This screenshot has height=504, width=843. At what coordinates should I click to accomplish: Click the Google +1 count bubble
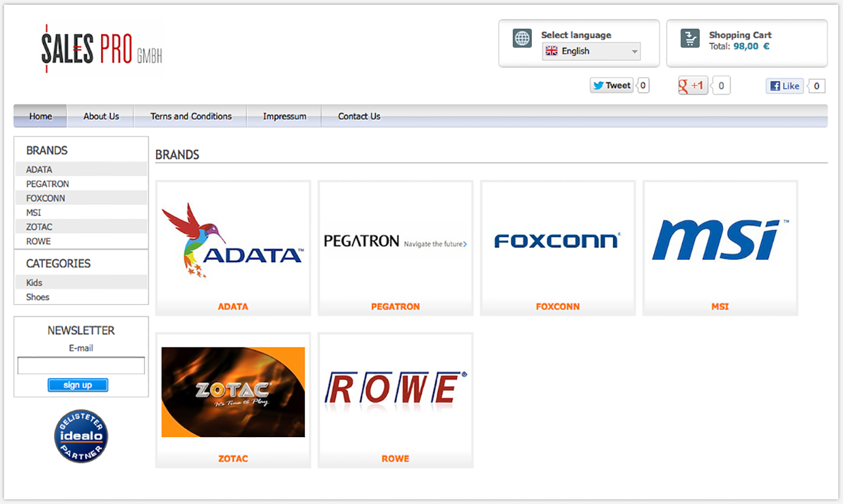pyautogui.click(x=721, y=85)
